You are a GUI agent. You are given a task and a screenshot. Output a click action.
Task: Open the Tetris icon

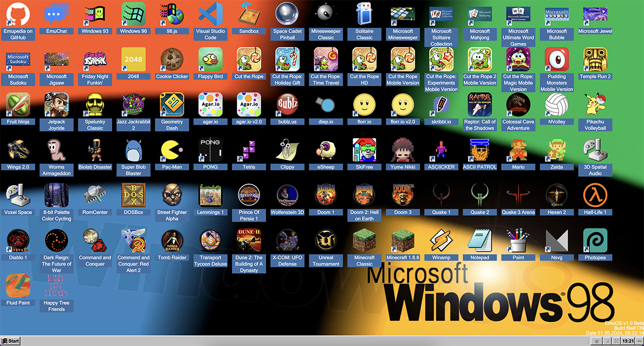[249, 150]
